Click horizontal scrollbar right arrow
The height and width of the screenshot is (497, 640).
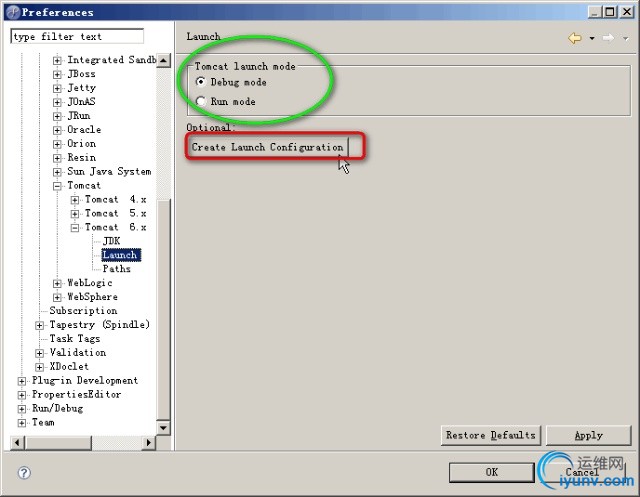(149, 442)
